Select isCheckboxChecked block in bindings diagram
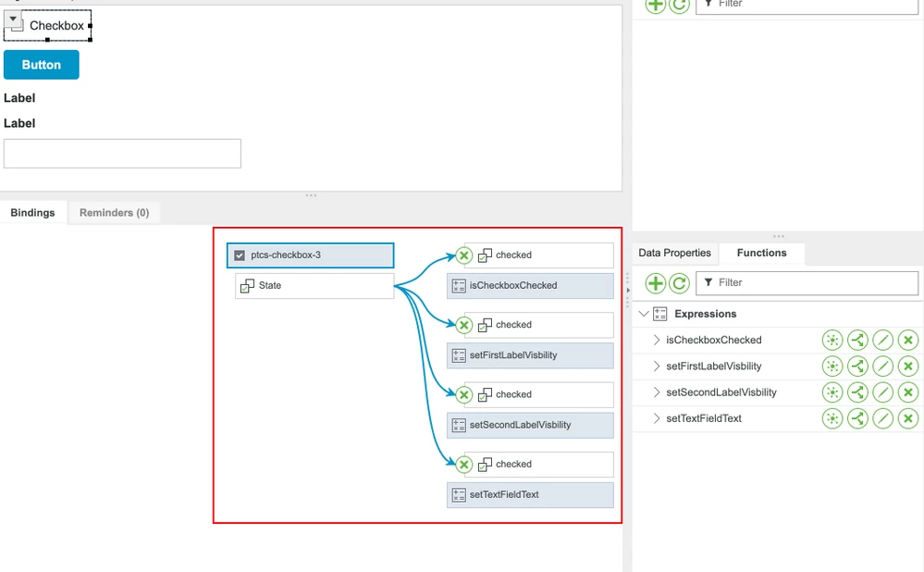 pyautogui.click(x=530, y=285)
